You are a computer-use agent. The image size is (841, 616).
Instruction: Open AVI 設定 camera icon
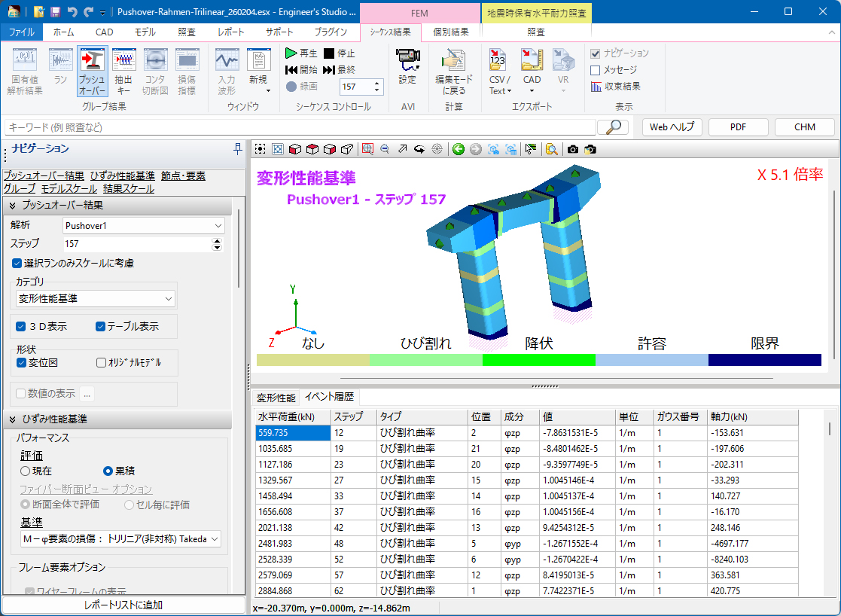[x=407, y=65]
